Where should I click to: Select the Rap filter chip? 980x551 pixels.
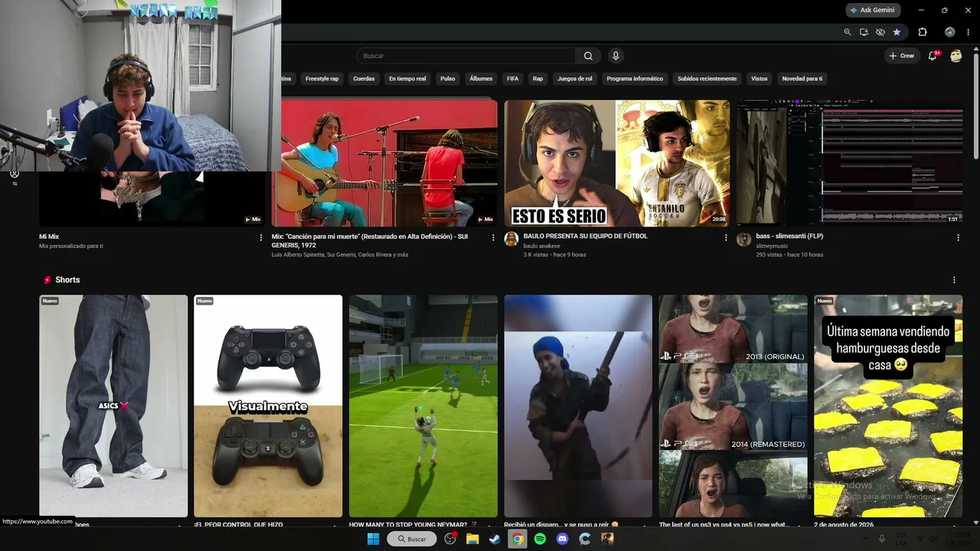(538, 79)
